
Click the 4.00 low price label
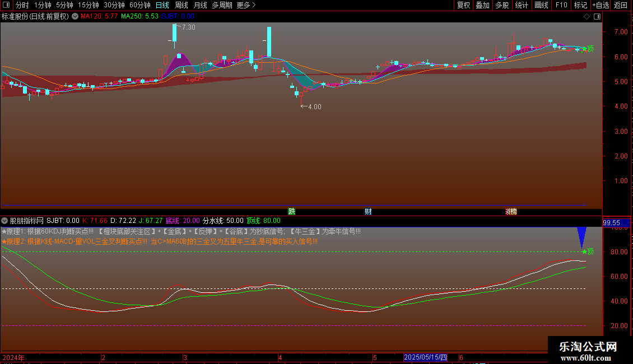pyautogui.click(x=314, y=107)
